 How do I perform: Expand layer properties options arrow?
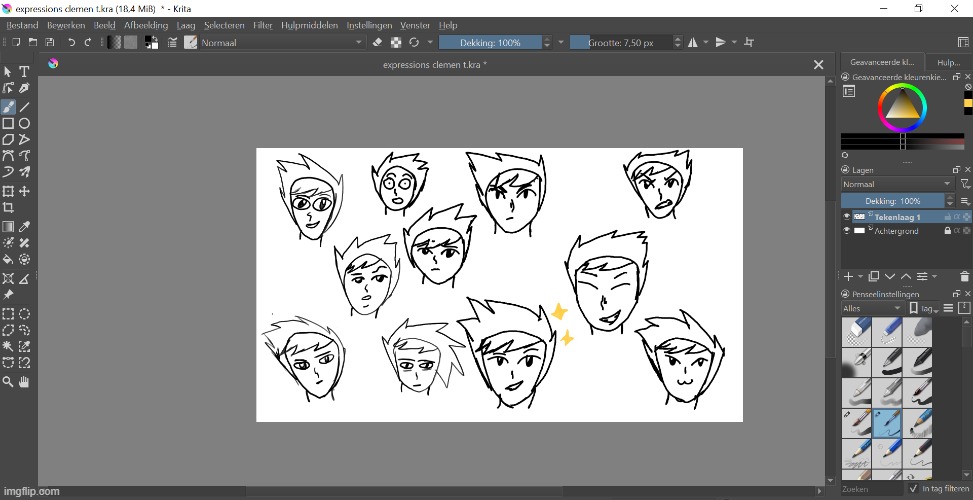[x=935, y=277]
